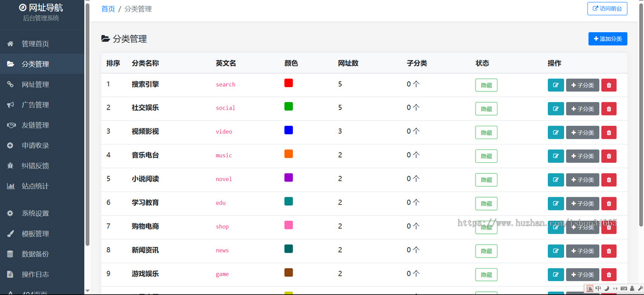Toggle 隐藏 status for 小说阅读
The image size is (644, 295).
coord(486,179)
